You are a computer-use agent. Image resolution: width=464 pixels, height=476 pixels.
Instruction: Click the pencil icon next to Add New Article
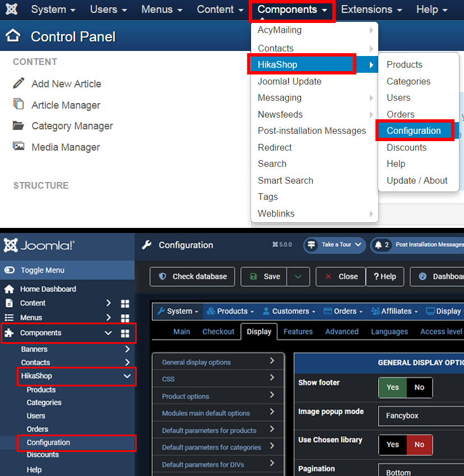18,83
